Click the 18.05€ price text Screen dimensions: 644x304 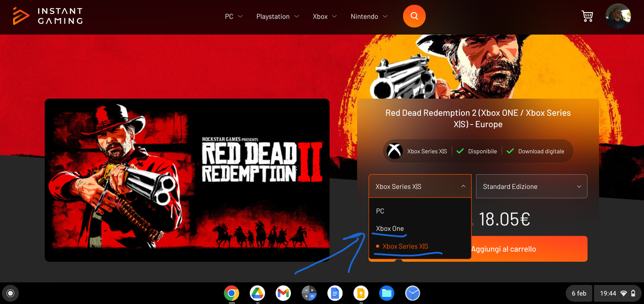[x=504, y=219]
